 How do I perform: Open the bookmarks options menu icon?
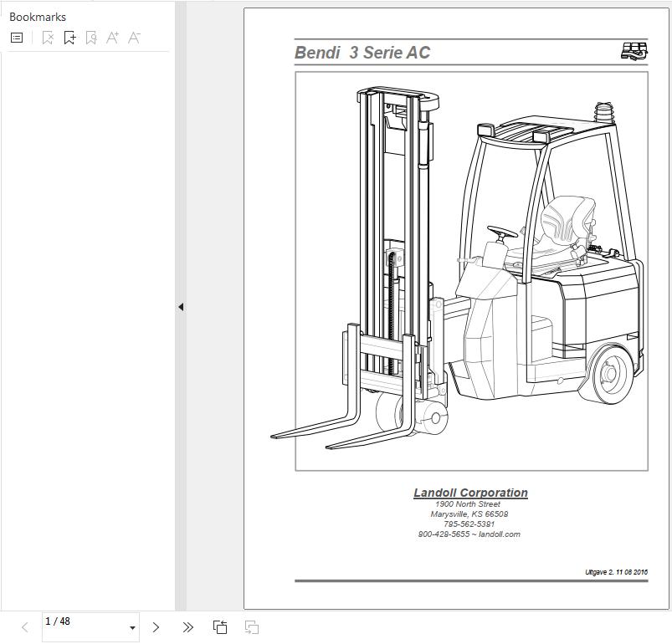tap(17, 38)
